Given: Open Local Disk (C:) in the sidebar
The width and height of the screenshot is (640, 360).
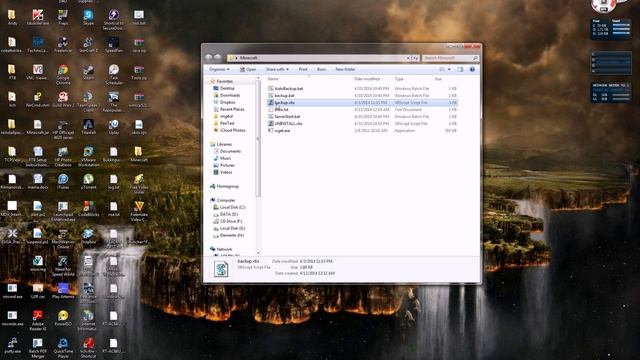Looking at the screenshot, I should click(232, 207).
